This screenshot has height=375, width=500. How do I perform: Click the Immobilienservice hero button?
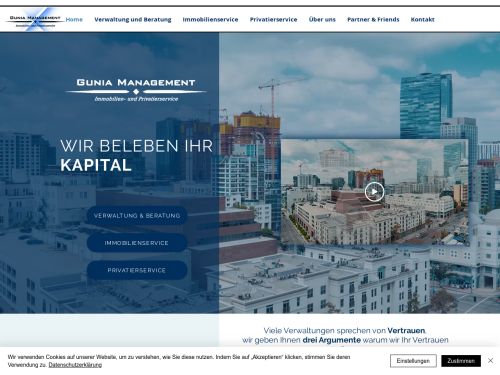[137, 243]
